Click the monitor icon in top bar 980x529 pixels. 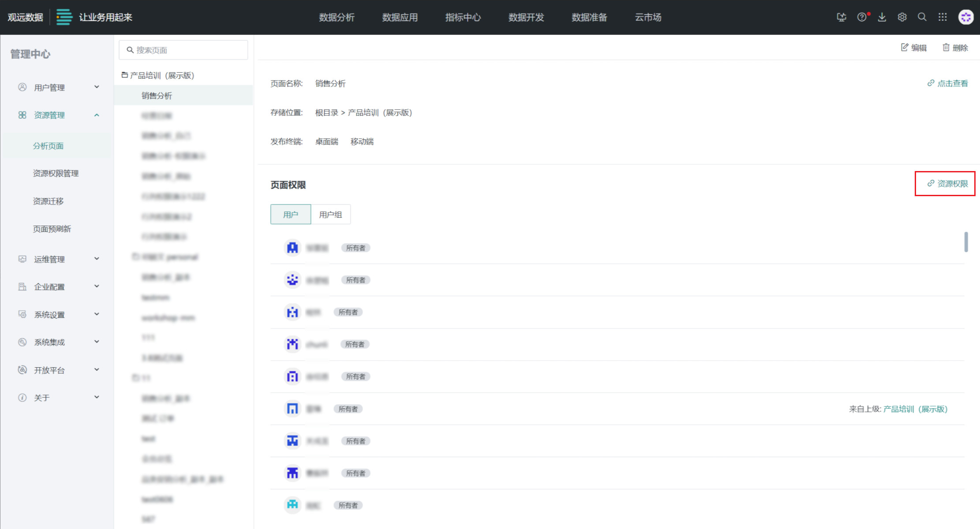tap(841, 17)
